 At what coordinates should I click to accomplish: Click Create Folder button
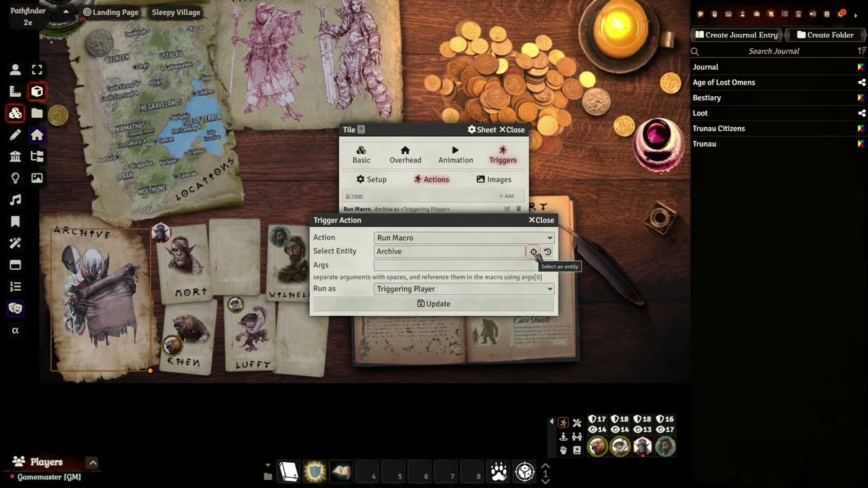[x=825, y=35]
